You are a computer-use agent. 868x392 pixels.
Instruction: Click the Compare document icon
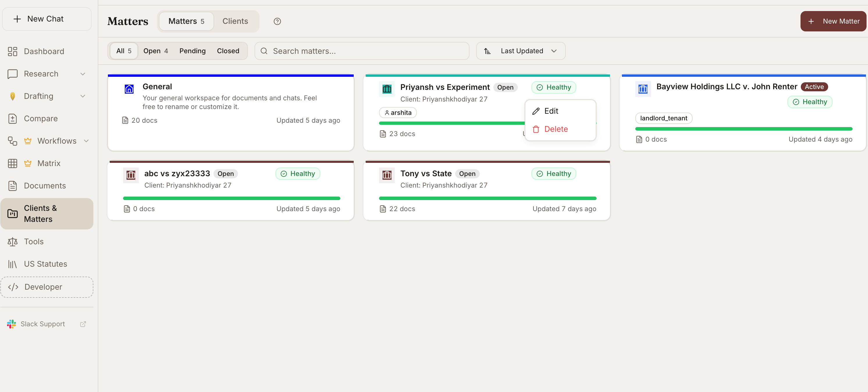tap(13, 119)
